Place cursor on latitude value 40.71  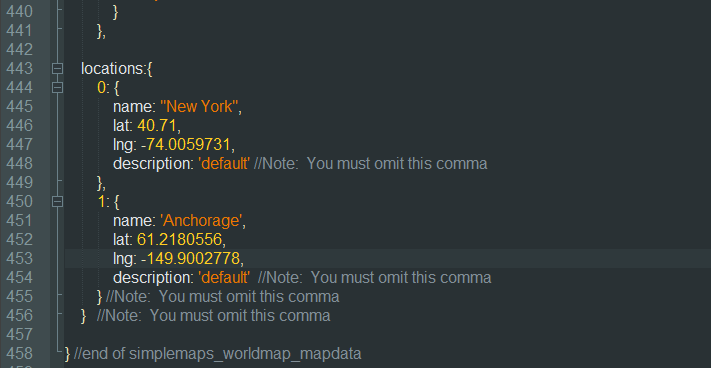[156, 126]
